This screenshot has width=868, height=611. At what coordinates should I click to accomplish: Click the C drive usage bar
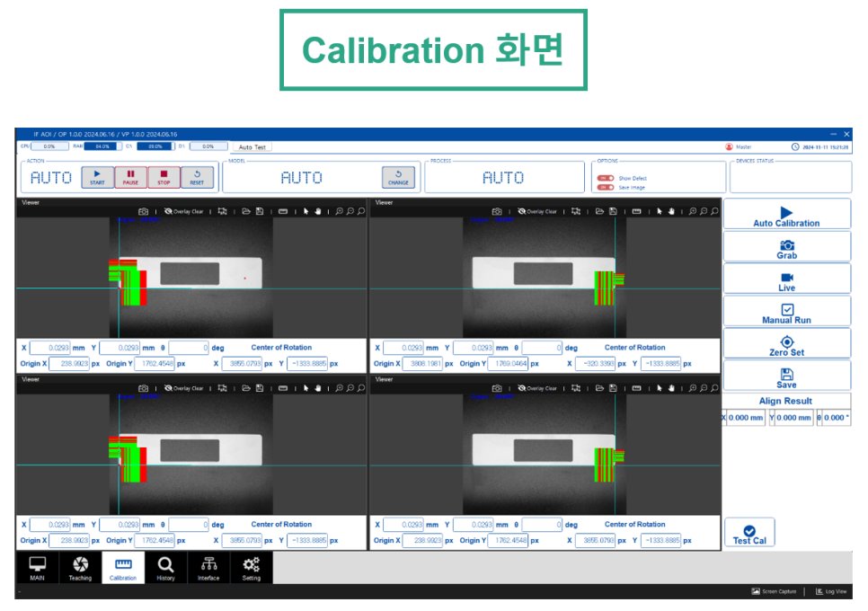click(x=155, y=146)
